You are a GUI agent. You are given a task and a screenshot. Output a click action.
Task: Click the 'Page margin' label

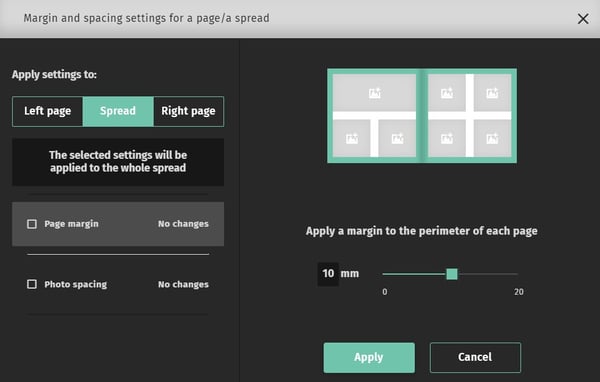(x=72, y=224)
